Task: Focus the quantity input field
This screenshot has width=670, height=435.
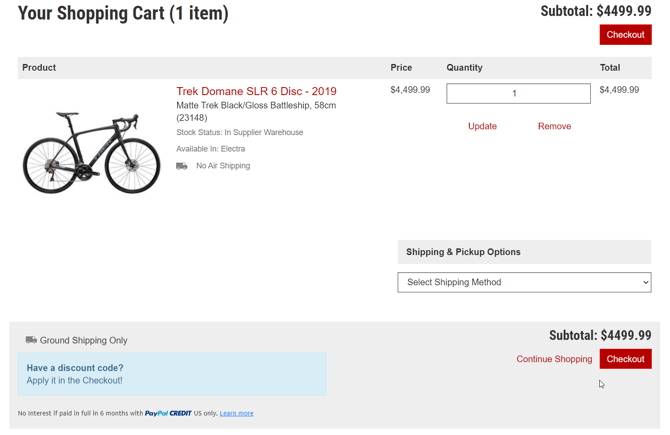Action: tap(518, 93)
